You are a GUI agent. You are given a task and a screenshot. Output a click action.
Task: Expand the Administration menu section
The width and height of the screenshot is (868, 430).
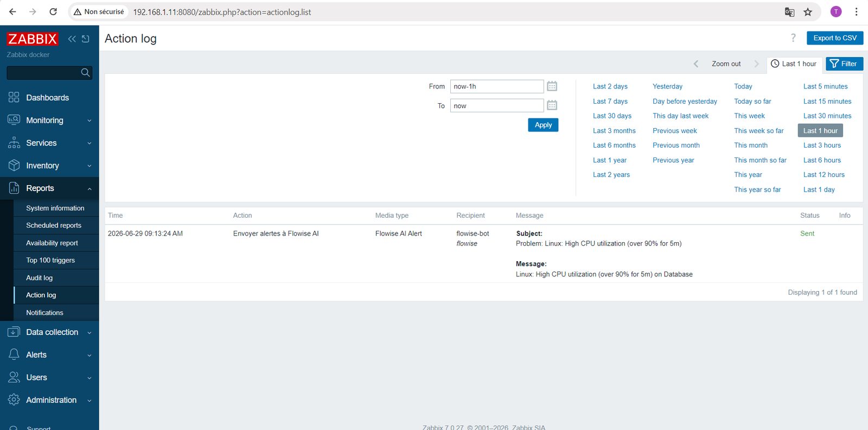click(49, 400)
